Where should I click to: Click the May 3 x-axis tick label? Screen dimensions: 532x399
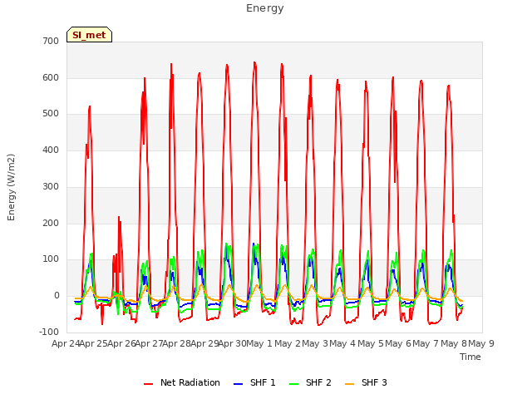(x=315, y=343)
